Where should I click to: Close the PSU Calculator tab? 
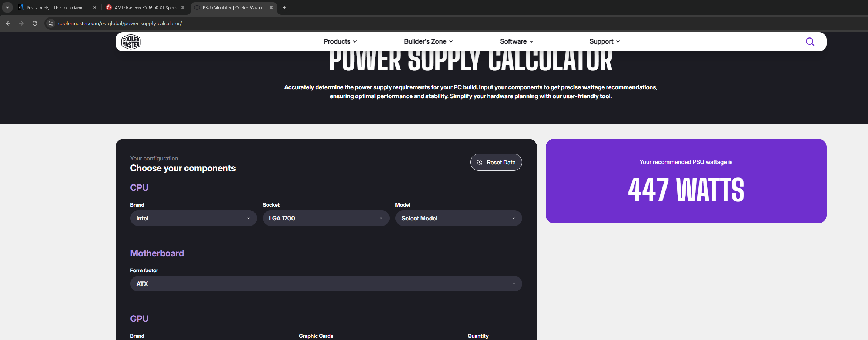coord(271,7)
